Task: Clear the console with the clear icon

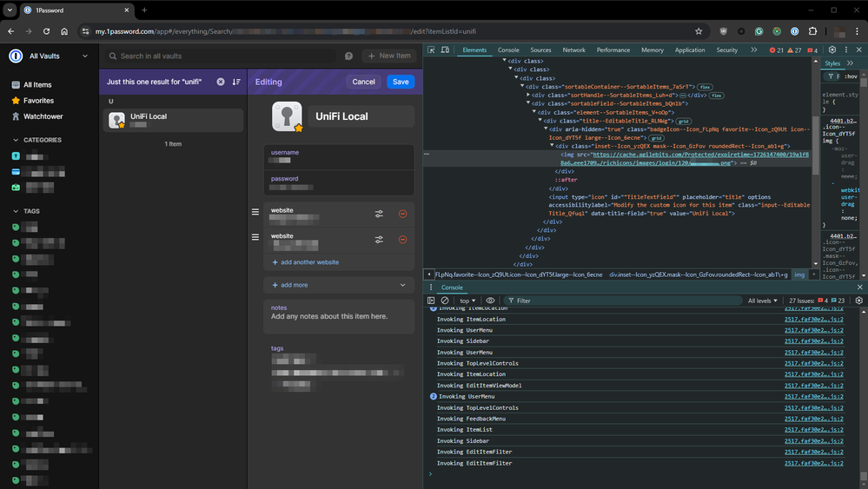Action: [444, 301]
